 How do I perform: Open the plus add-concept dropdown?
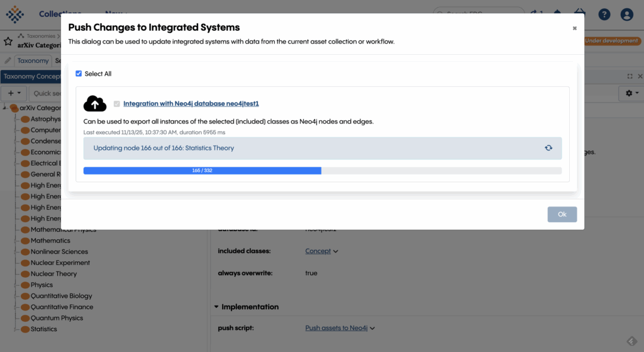coord(14,93)
